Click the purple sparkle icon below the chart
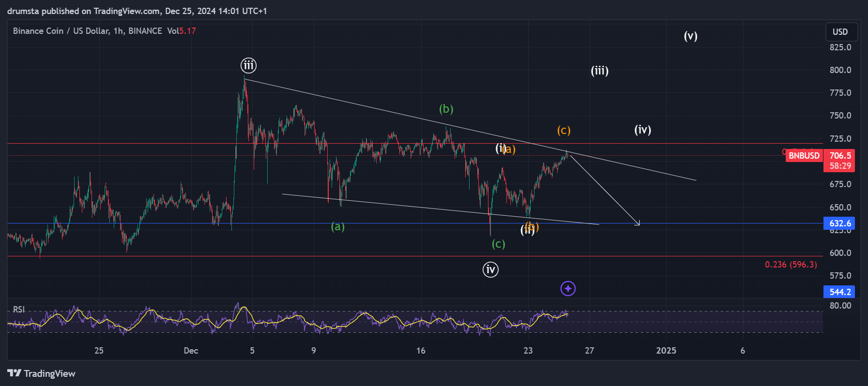 point(568,289)
